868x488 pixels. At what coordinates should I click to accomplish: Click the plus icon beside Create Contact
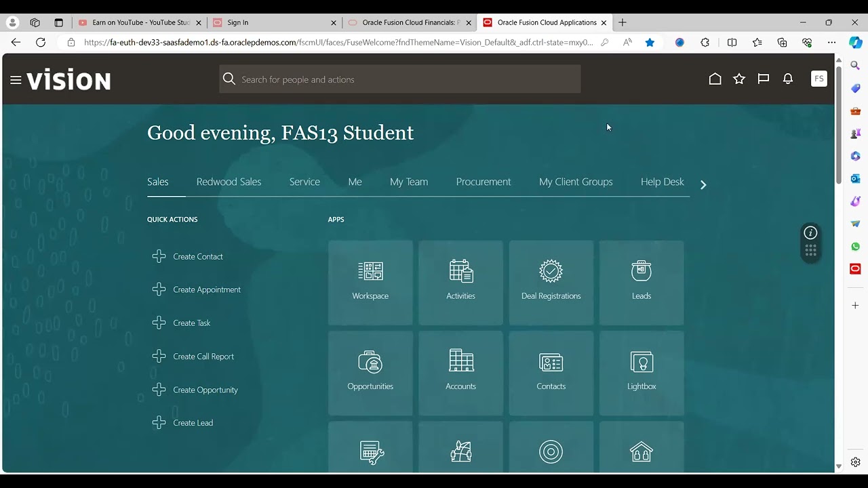click(159, 256)
